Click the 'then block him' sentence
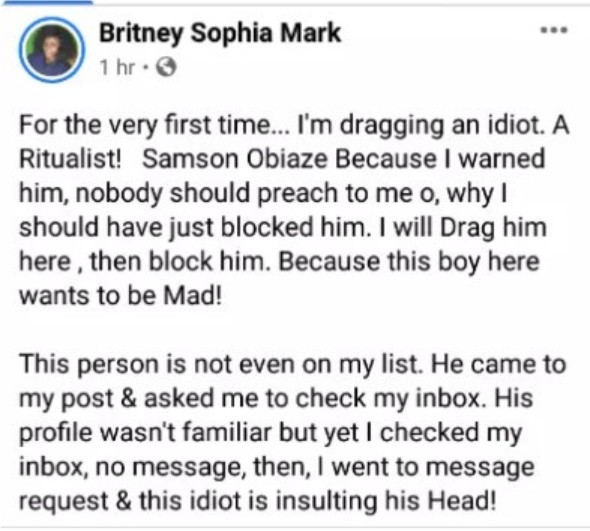The image size is (590, 531). click(x=180, y=262)
